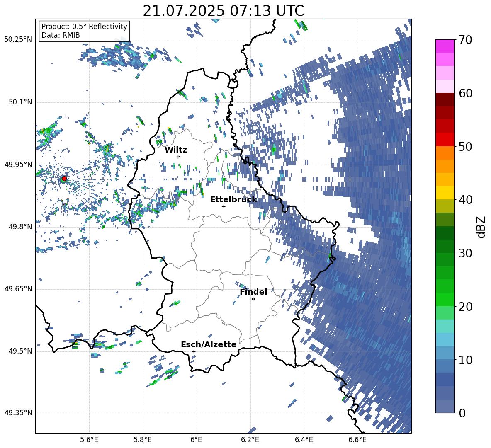Image resolution: width=491 pixels, height=448 pixels.
Task: Click the 'Data: RMIB' text
Action: [61, 35]
